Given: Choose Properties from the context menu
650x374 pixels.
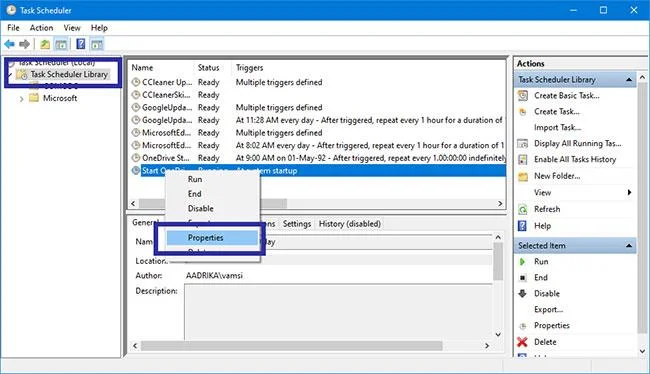Looking at the screenshot, I should point(212,238).
